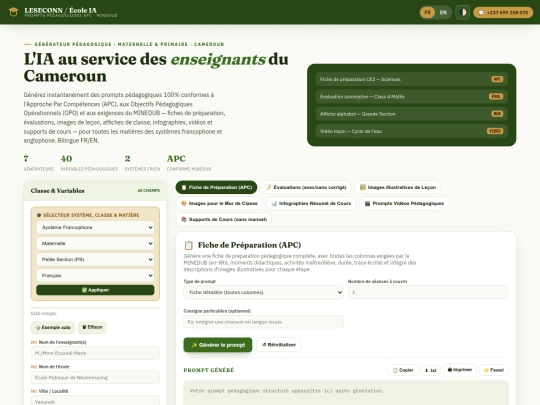540x405 pixels.
Task: Click the Exemple auto button
Action: click(x=53, y=327)
